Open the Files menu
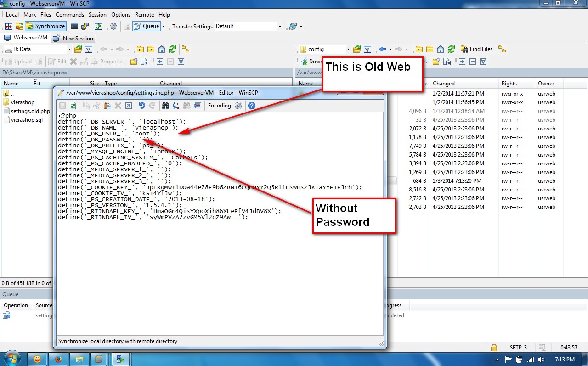The image size is (588, 366). (x=45, y=15)
